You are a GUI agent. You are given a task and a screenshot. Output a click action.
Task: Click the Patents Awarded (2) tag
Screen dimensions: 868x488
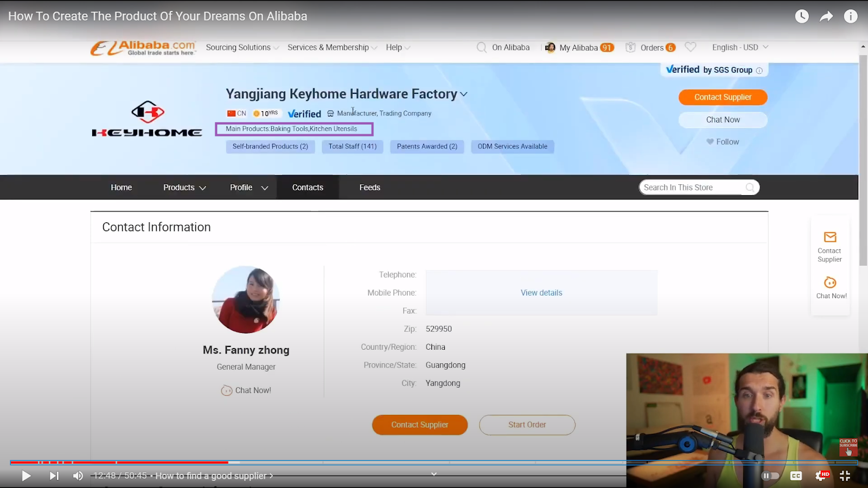427,146
